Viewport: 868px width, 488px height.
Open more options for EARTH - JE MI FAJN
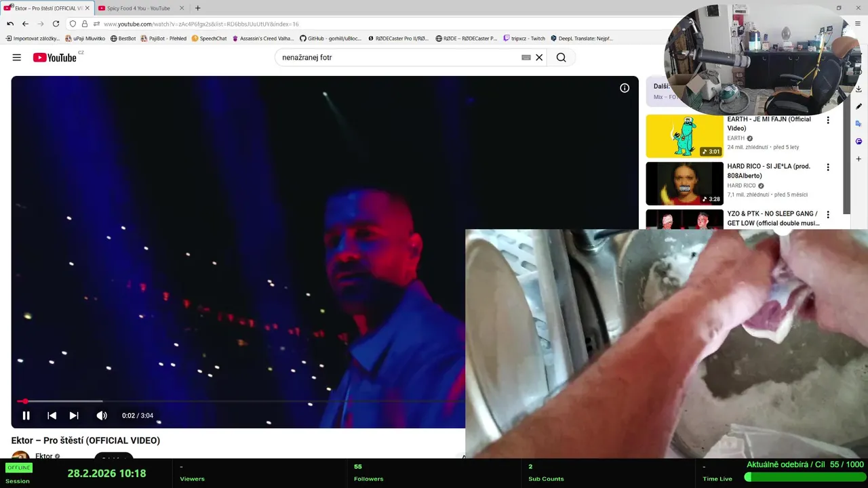pyautogui.click(x=827, y=120)
